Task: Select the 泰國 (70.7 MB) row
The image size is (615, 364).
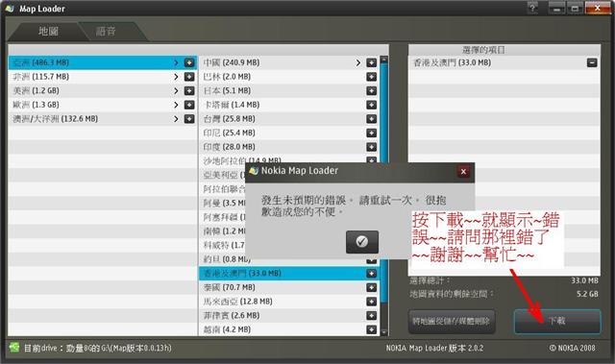Action: pos(289,287)
